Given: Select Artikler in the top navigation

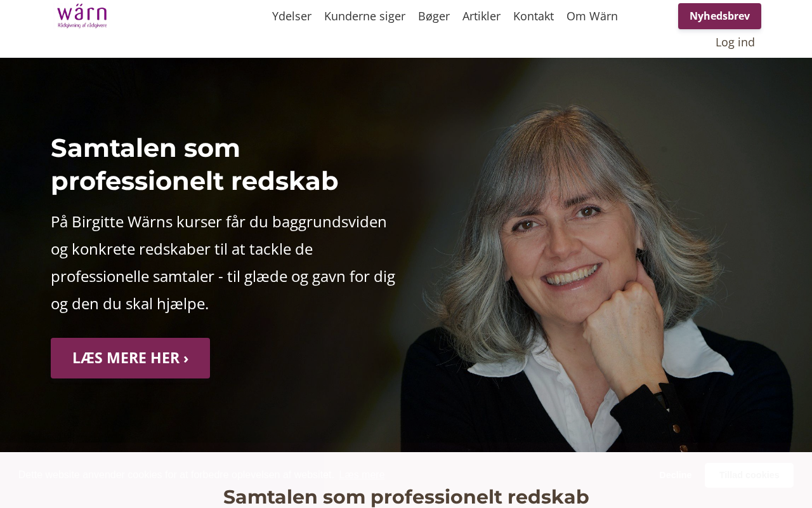Looking at the screenshot, I should [x=481, y=16].
